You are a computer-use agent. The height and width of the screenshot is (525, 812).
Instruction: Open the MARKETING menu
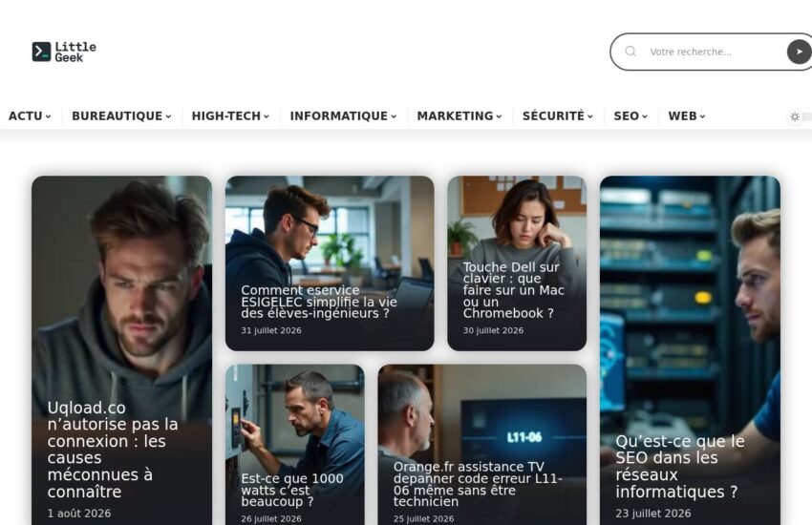pyautogui.click(x=459, y=115)
